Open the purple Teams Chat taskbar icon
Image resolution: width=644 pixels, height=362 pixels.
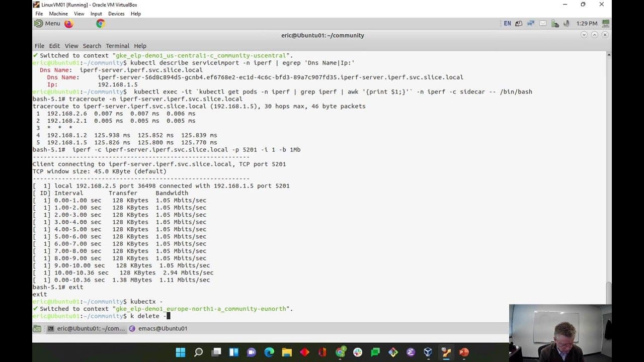coord(252,352)
